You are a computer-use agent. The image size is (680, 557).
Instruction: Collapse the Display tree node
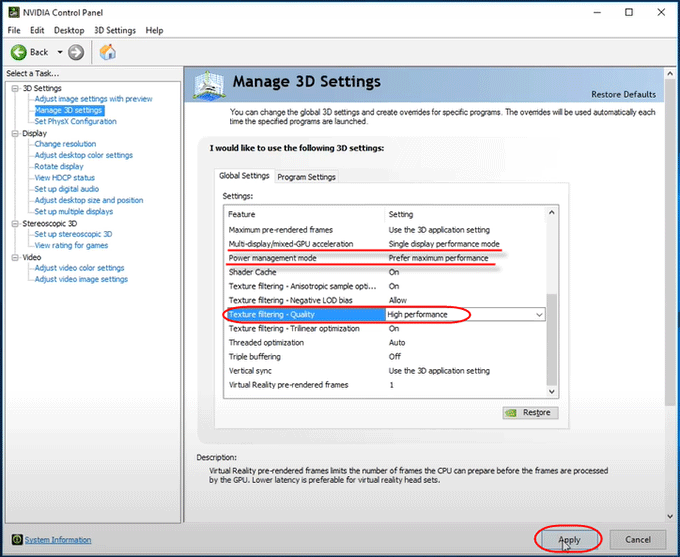16,134
